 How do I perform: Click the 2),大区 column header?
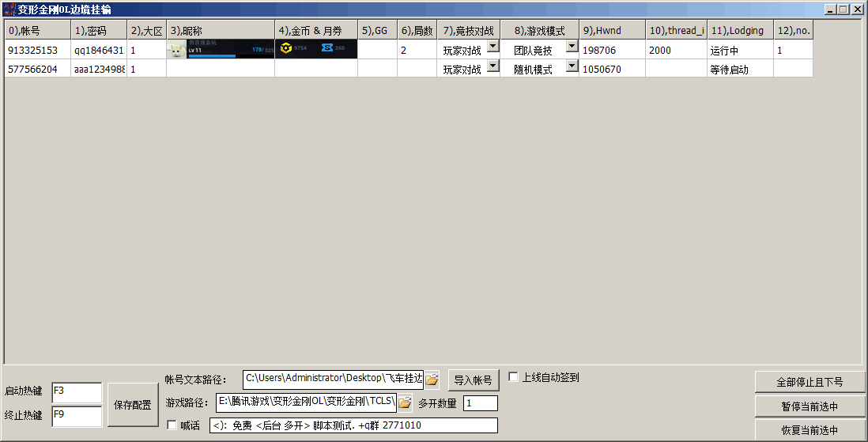click(x=147, y=31)
